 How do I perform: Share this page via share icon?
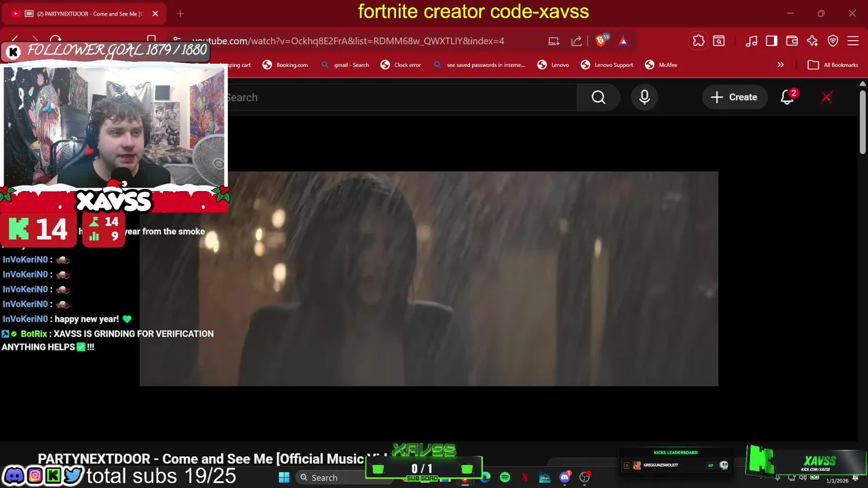576,41
